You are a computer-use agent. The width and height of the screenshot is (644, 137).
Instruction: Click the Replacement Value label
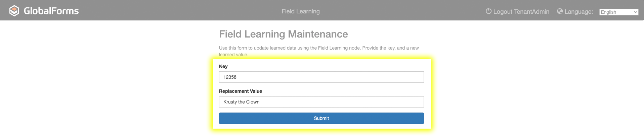tap(240, 91)
